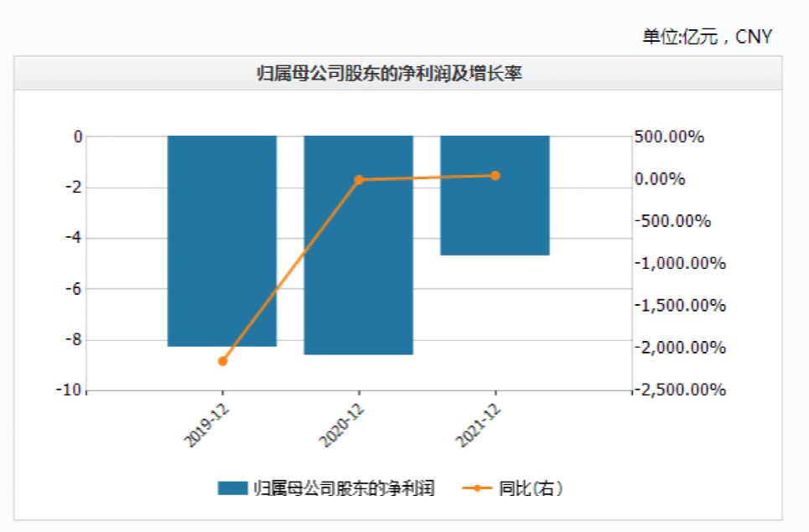Click the 2021-12 net profit bar
Viewport: 809px width, 532px height.
click(x=495, y=195)
